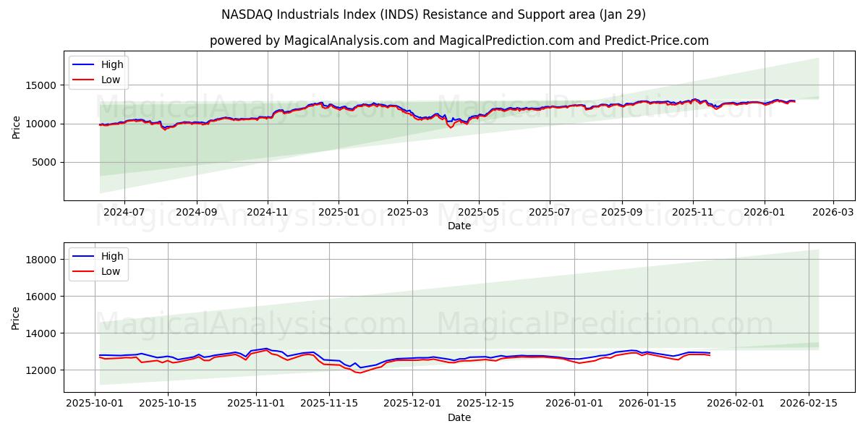Viewport: 868px width, 434px height.
Task: Click the blue High line sample in top legend
Action: [84, 64]
